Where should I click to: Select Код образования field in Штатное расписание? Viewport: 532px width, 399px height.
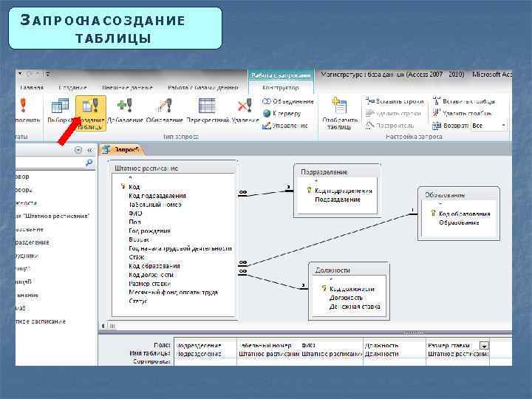coord(154,266)
